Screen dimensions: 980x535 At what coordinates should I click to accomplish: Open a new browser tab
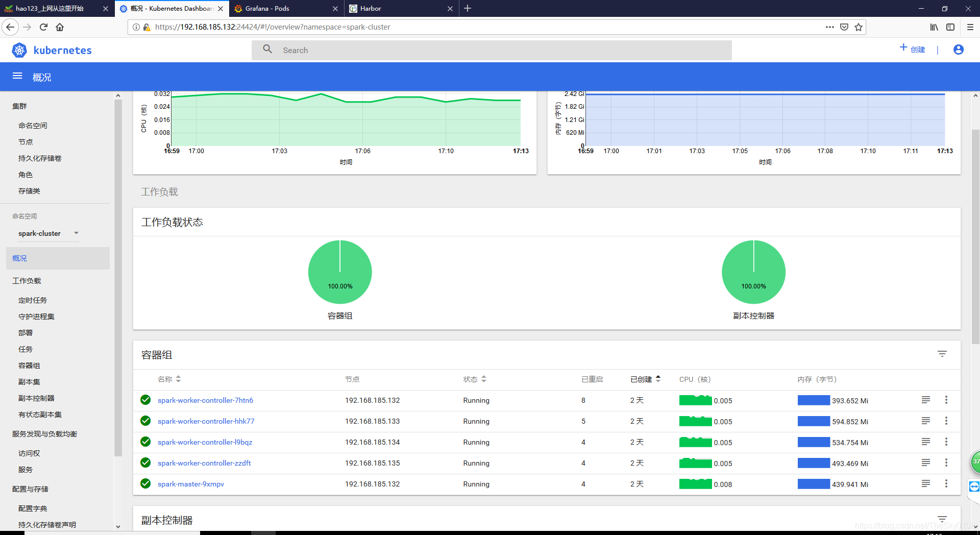tap(468, 8)
